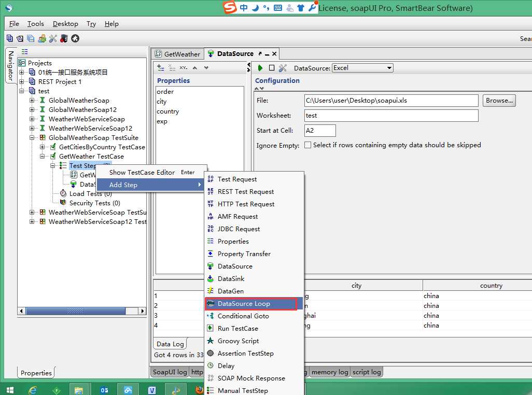Open DataSource options wrench icon
This screenshot has height=395, width=532.
coord(283,68)
